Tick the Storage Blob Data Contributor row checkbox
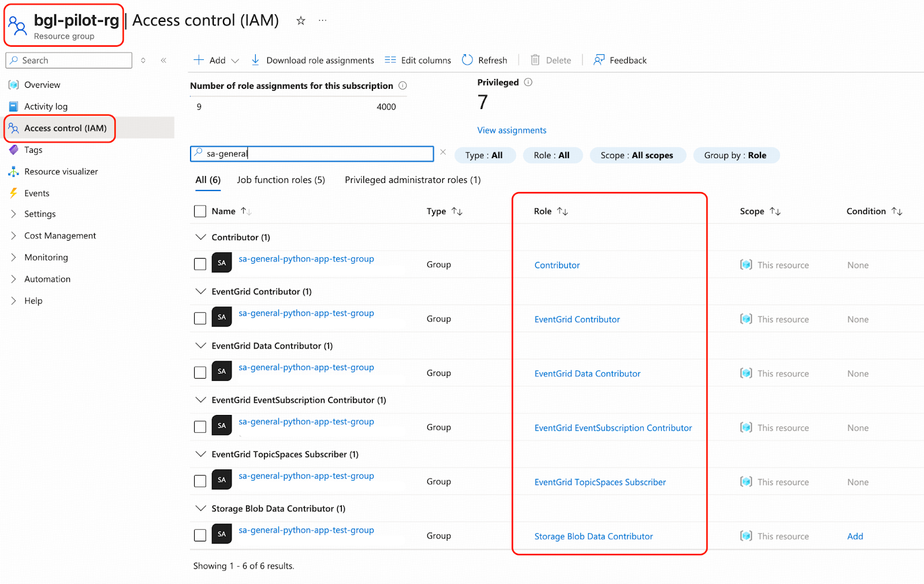924x584 pixels. click(x=200, y=536)
